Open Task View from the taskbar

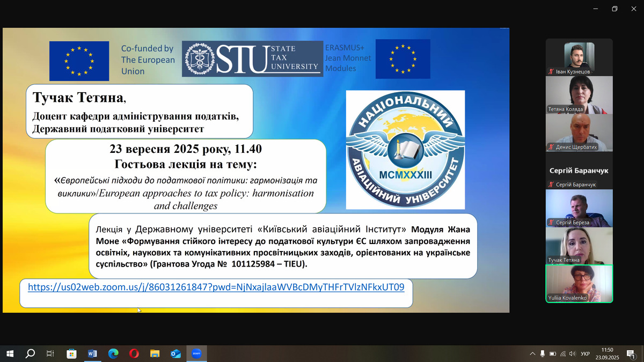(x=50, y=353)
